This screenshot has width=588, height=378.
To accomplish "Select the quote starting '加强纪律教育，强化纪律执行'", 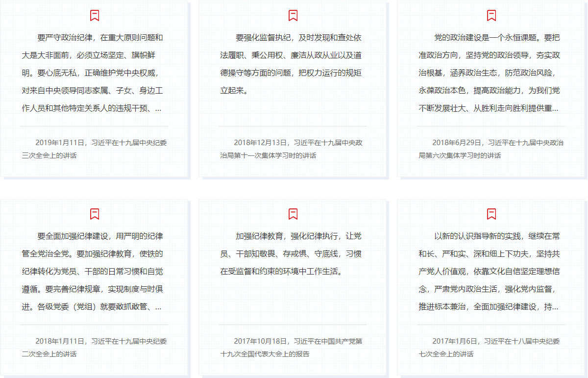I will pyautogui.click(x=292, y=254).
